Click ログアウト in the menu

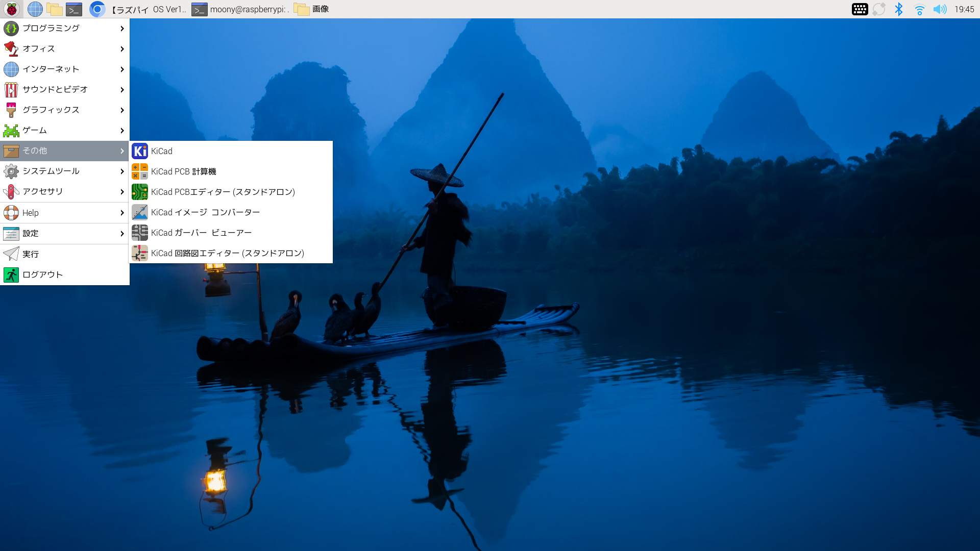click(42, 275)
